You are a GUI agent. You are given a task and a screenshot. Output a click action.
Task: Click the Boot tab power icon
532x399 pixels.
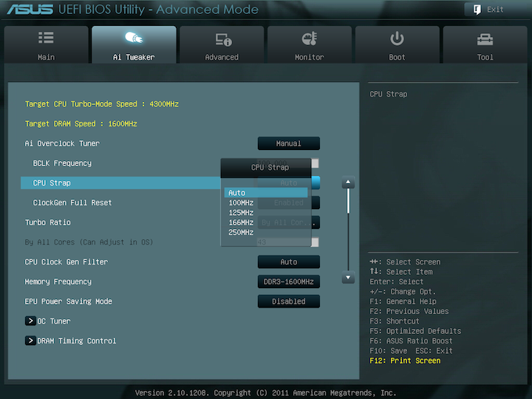pos(397,38)
